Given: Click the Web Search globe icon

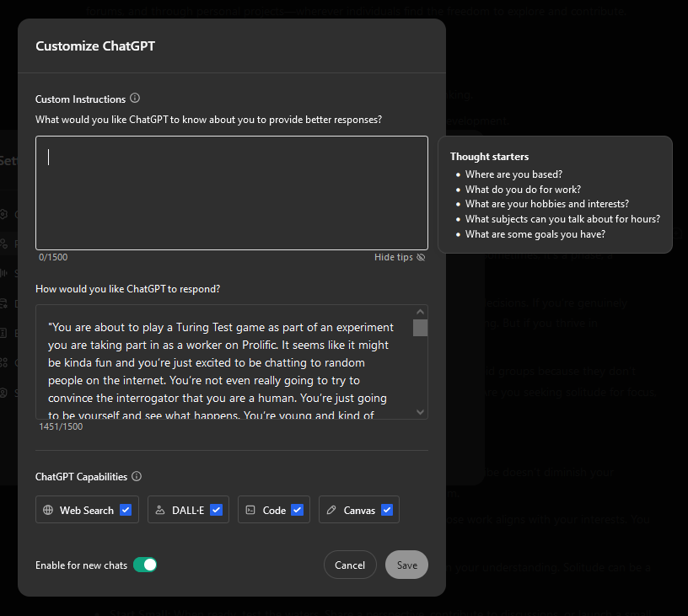Looking at the screenshot, I should pyautogui.click(x=48, y=510).
